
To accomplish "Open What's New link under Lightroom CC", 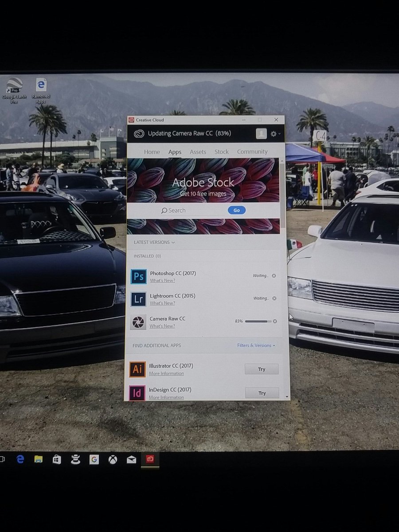I will pos(162,303).
